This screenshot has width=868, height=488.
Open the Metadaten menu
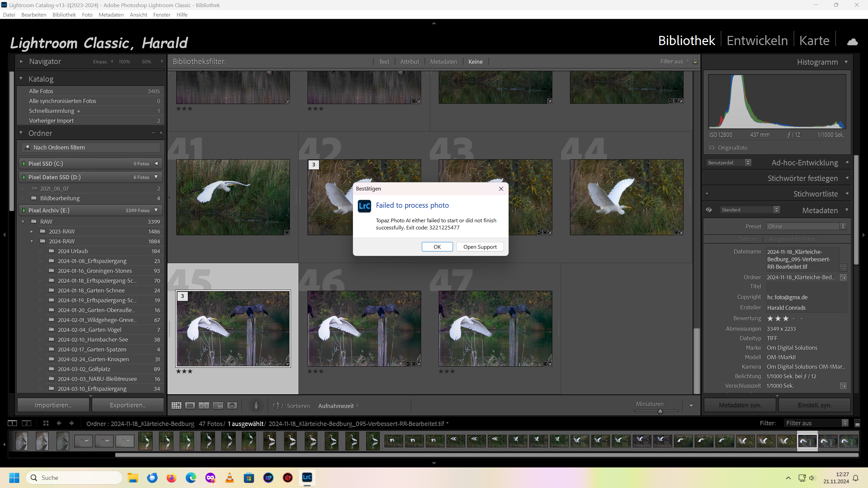pos(111,15)
